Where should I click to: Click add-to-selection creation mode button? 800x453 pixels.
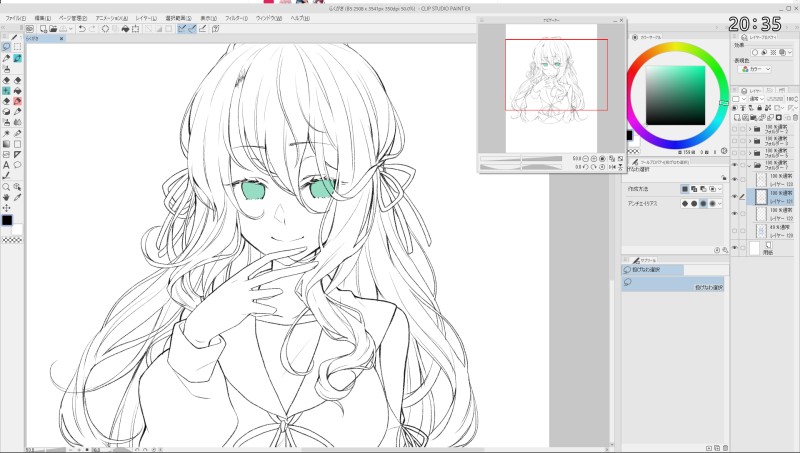point(694,189)
